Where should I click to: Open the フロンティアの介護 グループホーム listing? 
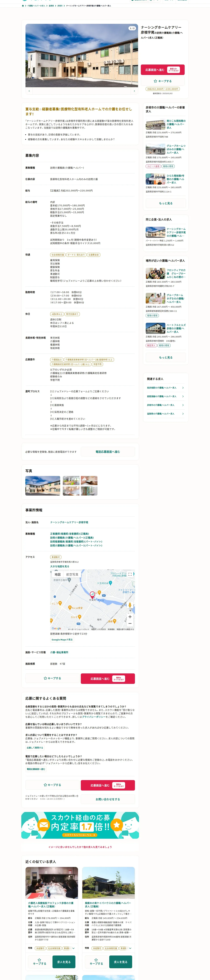click(176, 274)
